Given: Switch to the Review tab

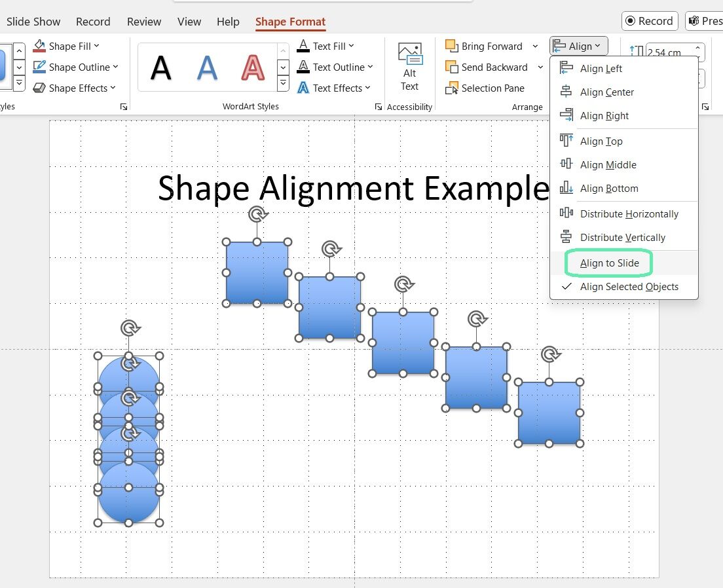Looking at the screenshot, I should tap(144, 22).
